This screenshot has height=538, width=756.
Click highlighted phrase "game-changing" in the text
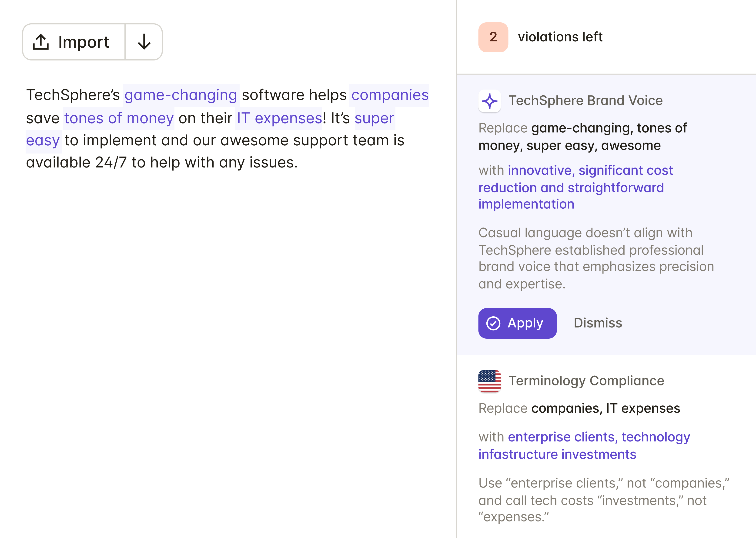coord(181,95)
